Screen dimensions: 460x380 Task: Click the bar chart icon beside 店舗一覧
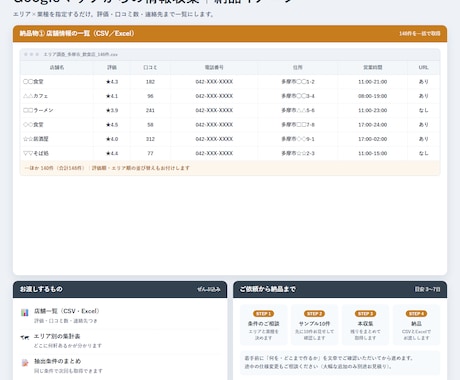[25, 312]
